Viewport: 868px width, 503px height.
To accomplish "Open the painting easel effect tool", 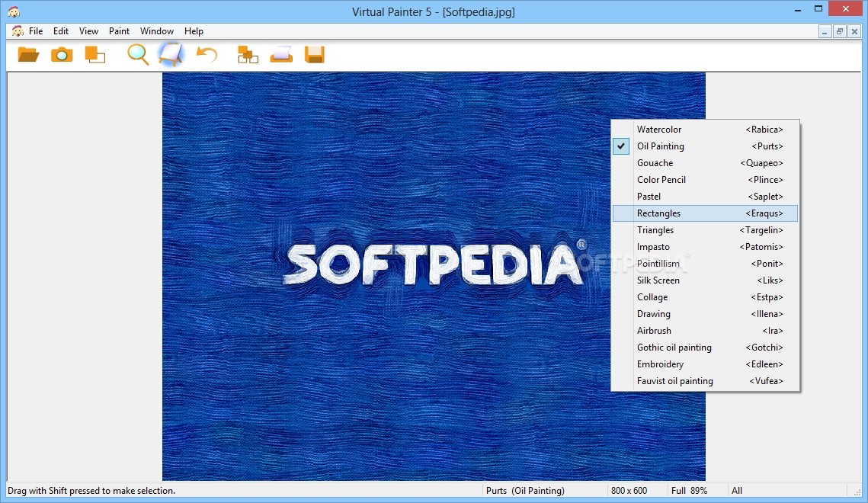I will [x=171, y=54].
